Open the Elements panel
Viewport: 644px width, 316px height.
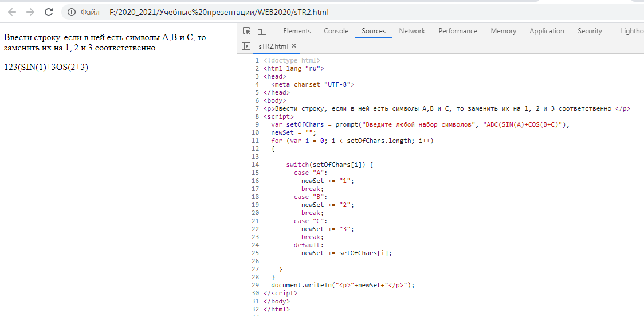(297, 31)
